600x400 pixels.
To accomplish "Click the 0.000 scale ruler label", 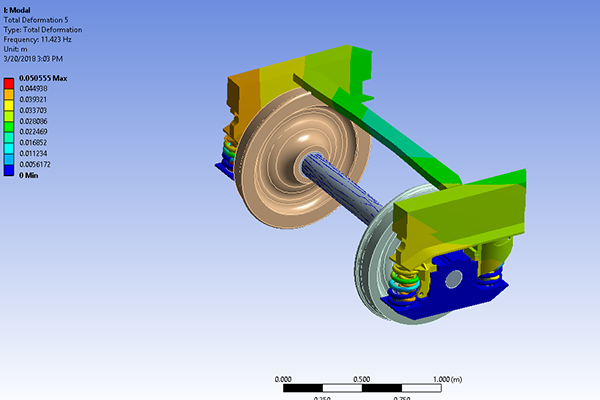I will [x=283, y=379].
